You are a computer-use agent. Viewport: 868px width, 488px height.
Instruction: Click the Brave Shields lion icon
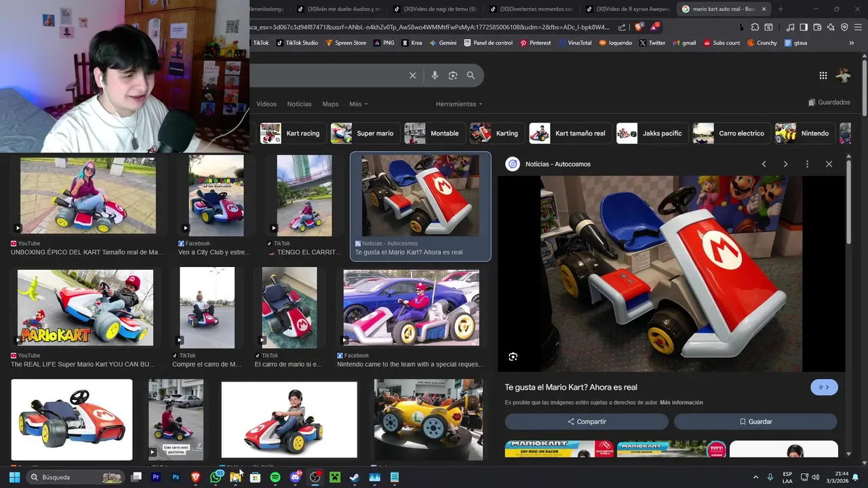(x=639, y=27)
